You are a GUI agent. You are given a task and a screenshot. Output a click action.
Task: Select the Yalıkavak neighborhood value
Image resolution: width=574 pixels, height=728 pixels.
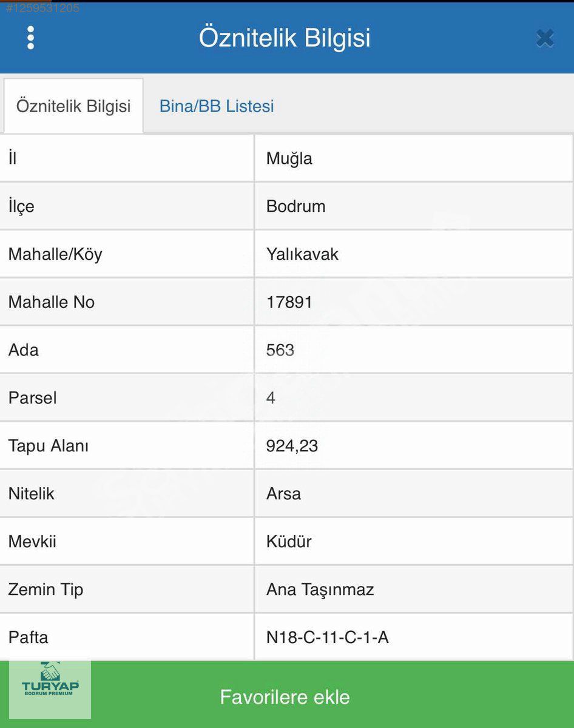point(302,254)
